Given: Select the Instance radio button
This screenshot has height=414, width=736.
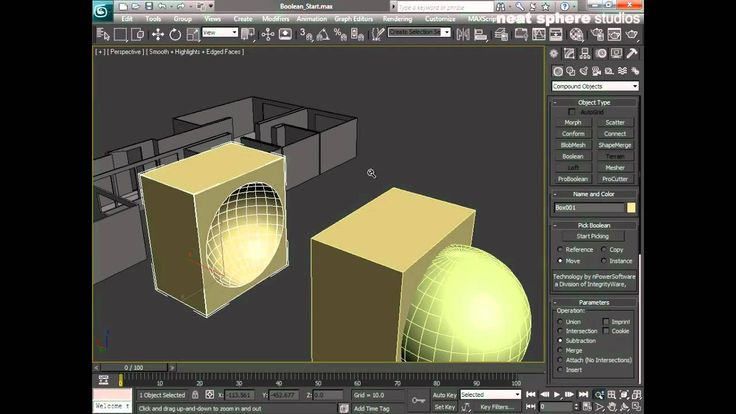Looking at the screenshot, I should tap(604, 261).
